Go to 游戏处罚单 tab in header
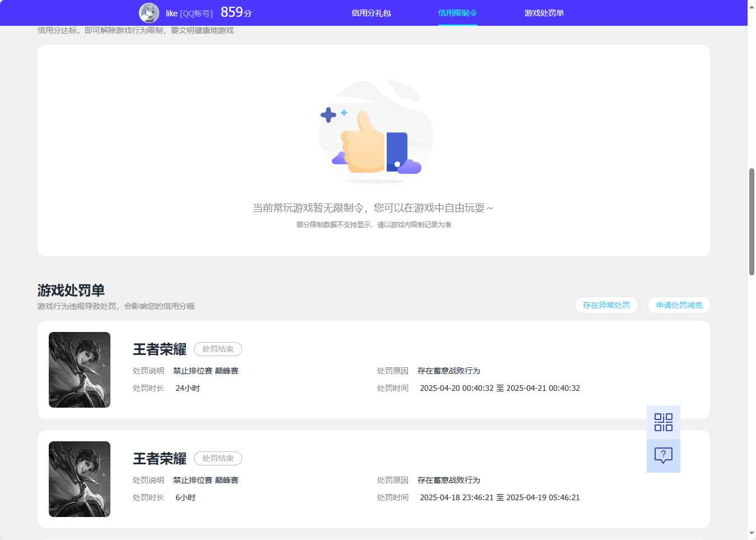Viewport: 756px width, 540px height. tap(544, 13)
